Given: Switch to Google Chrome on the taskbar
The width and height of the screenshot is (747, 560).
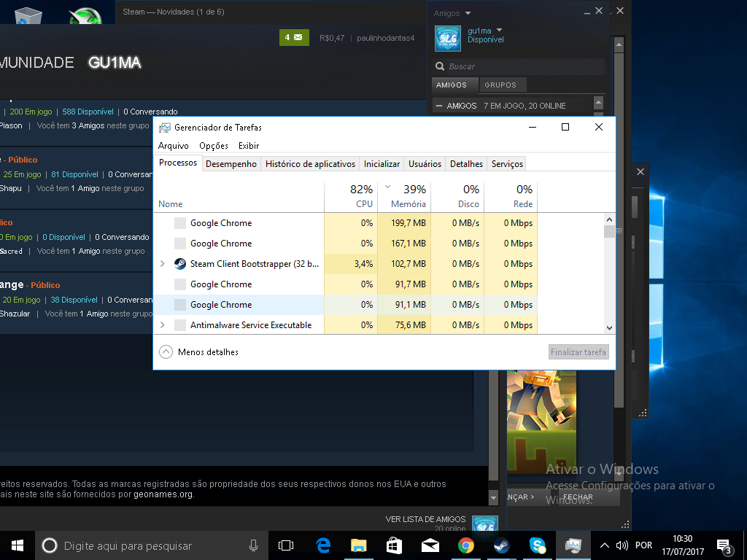Looking at the screenshot, I should coord(466,545).
